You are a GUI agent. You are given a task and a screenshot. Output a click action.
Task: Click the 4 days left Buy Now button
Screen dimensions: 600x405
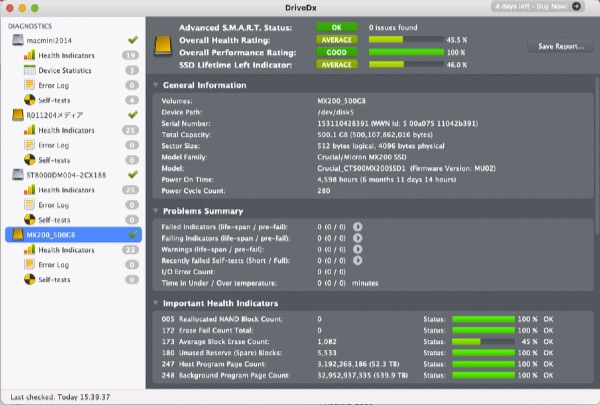(x=538, y=7)
